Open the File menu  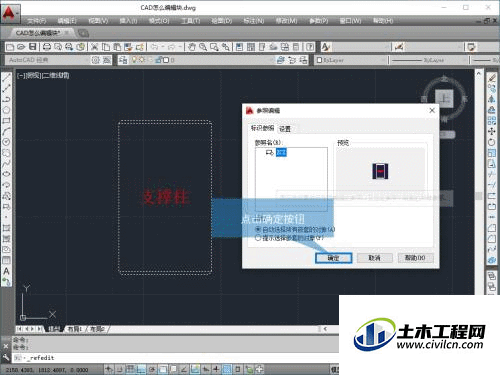click(x=36, y=21)
